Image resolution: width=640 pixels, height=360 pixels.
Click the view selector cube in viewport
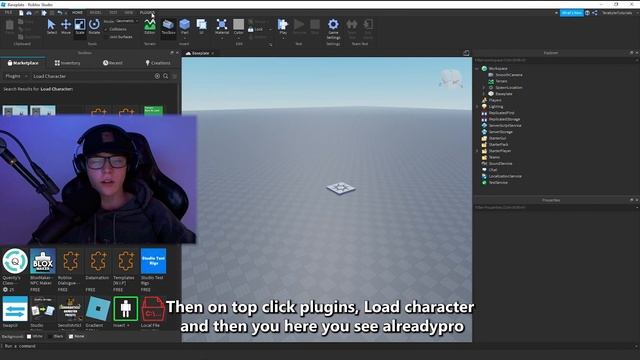tap(451, 78)
